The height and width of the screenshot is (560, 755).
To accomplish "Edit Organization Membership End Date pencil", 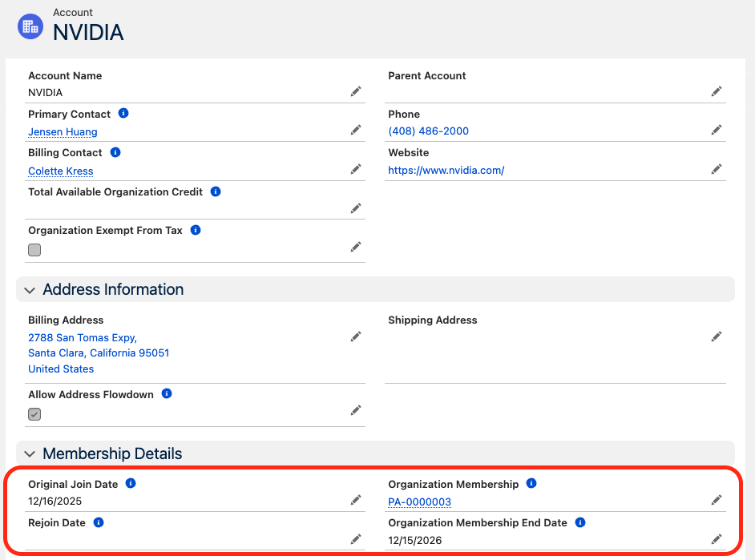I will click(717, 539).
